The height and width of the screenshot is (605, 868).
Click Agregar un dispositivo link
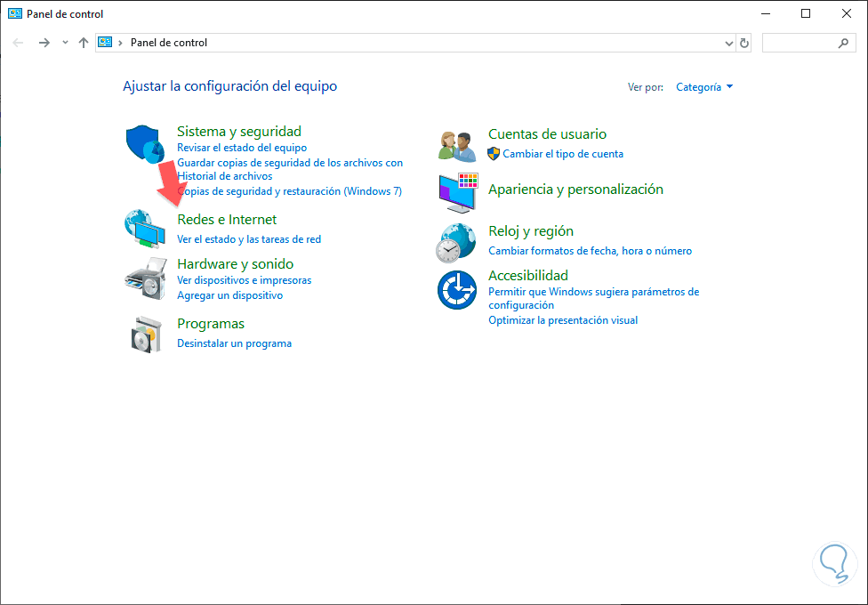[x=229, y=295]
